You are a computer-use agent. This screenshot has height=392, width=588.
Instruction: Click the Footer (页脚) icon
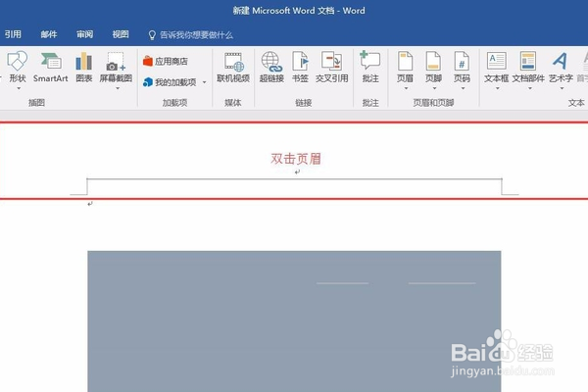pos(433,61)
